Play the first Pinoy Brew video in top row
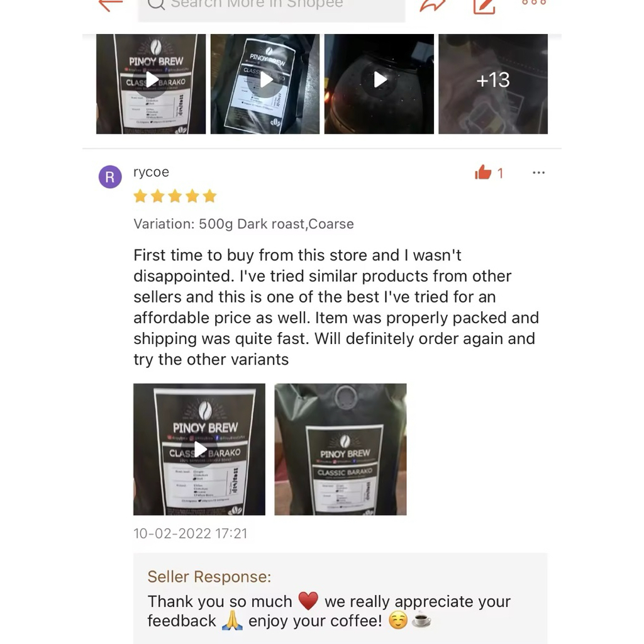The width and height of the screenshot is (644, 644). 151,84
